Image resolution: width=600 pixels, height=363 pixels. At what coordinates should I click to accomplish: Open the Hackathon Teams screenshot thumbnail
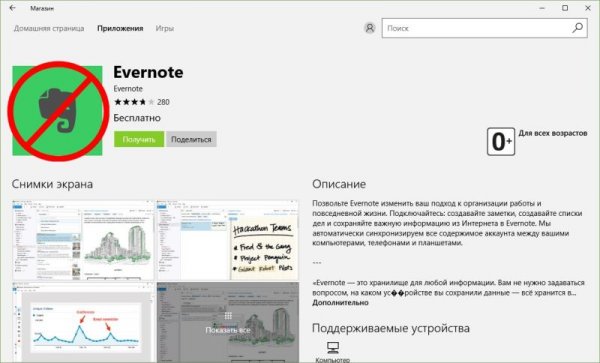(x=228, y=240)
